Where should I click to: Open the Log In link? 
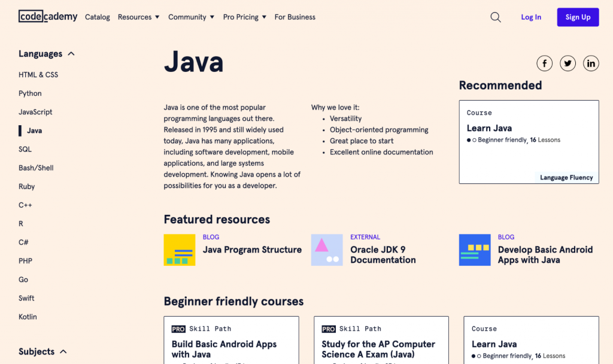(x=531, y=17)
